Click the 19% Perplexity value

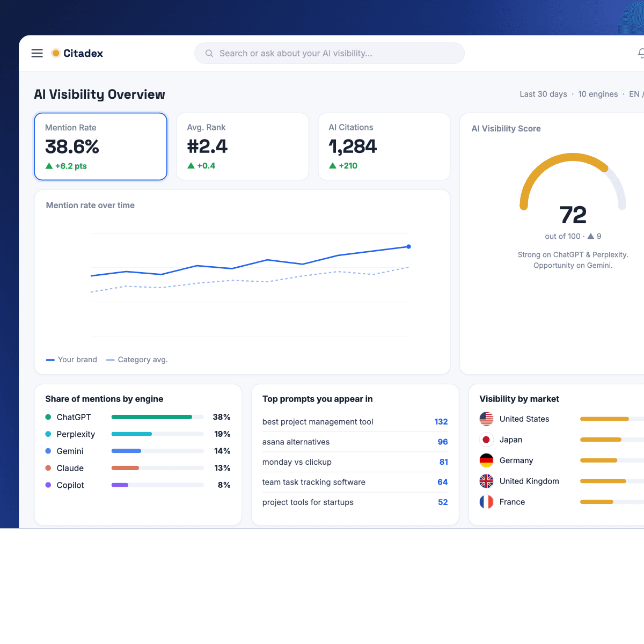point(222,434)
